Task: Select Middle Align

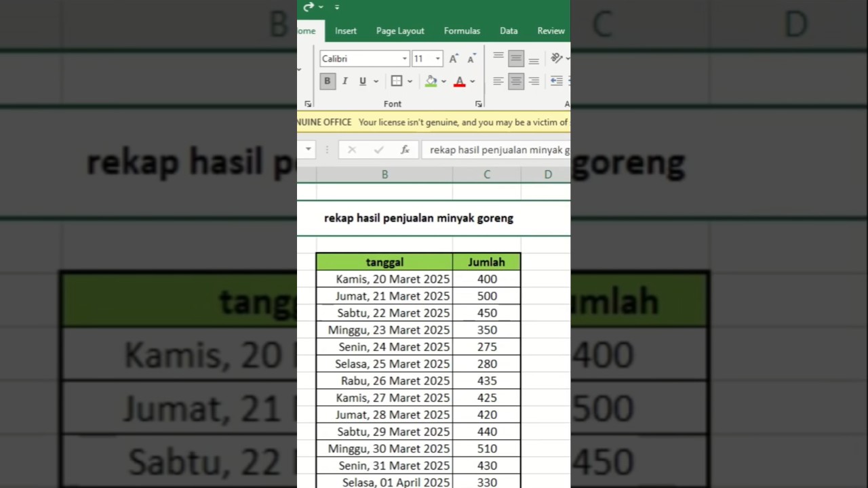Action: click(x=516, y=59)
